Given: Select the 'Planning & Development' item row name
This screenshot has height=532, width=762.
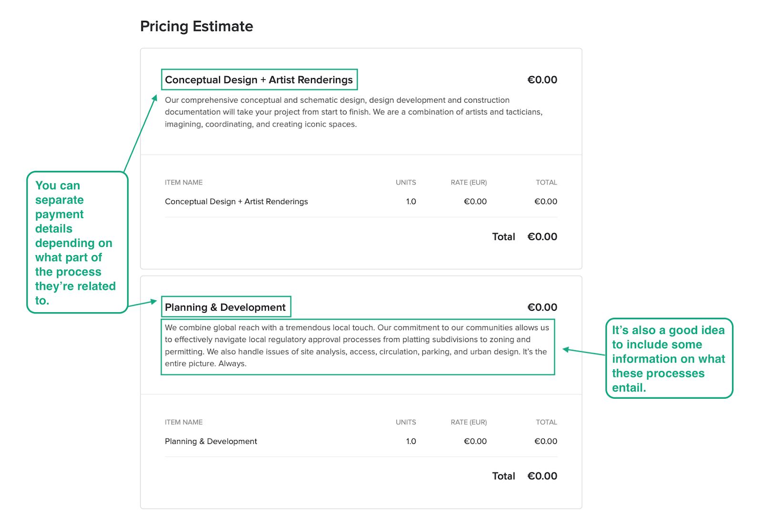Looking at the screenshot, I should tap(211, 442).
